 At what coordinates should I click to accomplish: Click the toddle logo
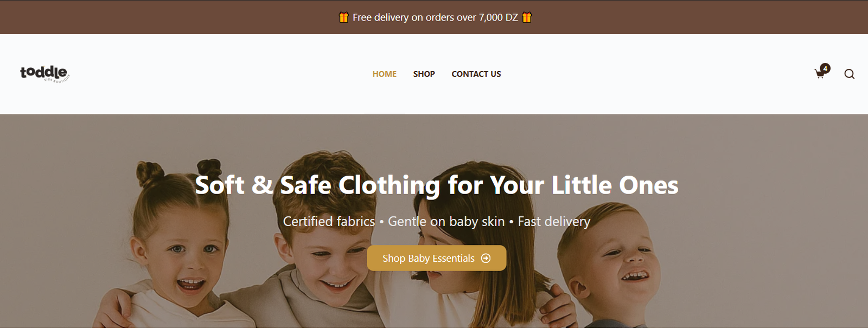[x=45, y=74]
